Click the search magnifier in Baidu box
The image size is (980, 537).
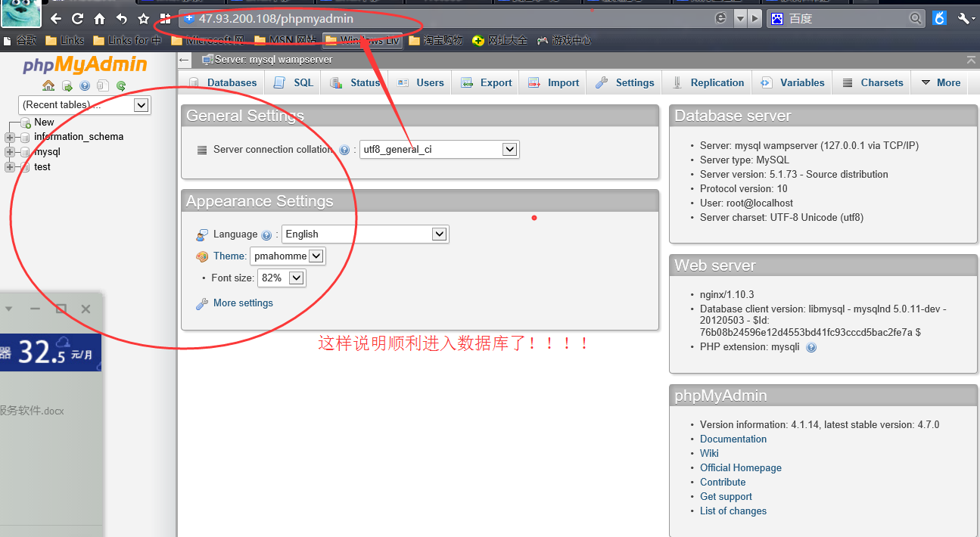(x=916, y=19)
